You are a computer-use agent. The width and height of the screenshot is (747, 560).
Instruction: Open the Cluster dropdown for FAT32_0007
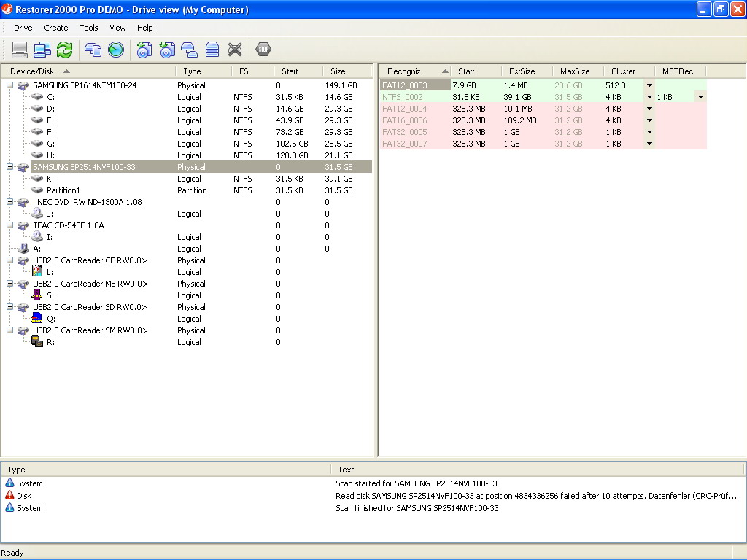(649, 144)
